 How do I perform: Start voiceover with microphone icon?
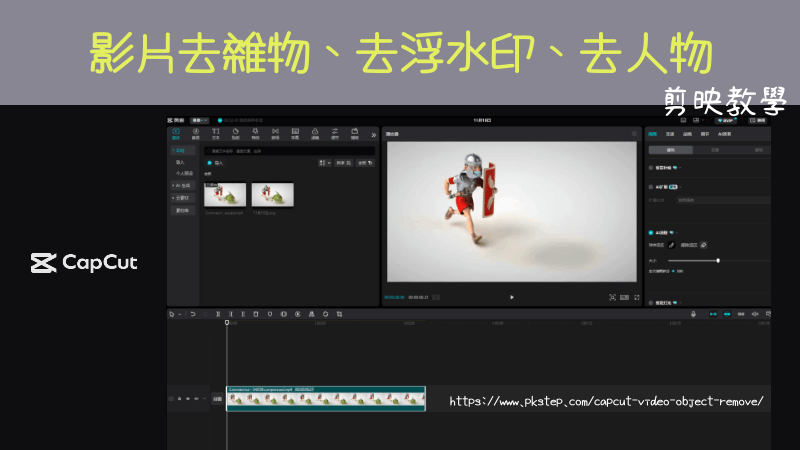tap(693, 314)
